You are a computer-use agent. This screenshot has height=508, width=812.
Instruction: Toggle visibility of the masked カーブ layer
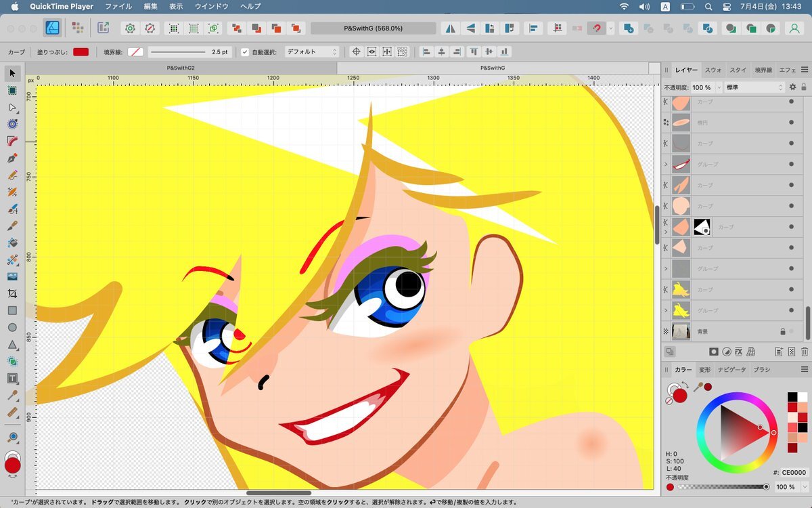point(791,227)
